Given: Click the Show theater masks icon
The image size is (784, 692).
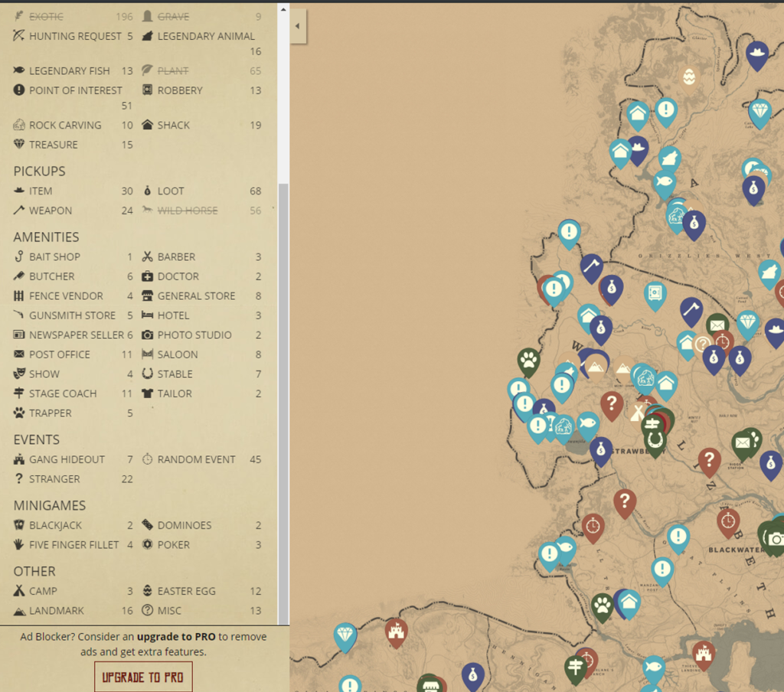Looking at the screenshot, I should (x=19, y=374).
